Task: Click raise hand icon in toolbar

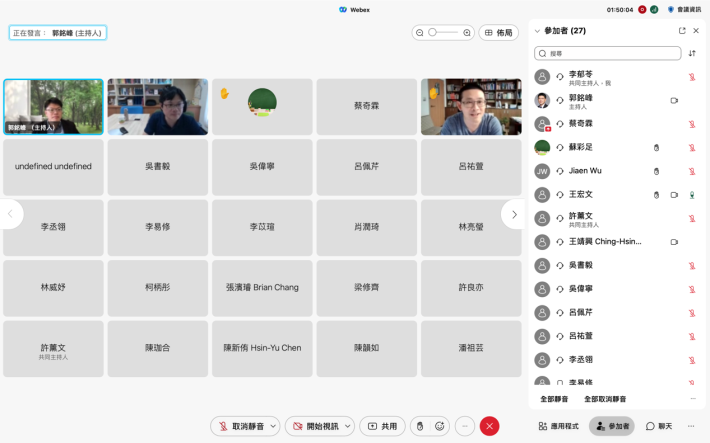Action: coord(420,426)
